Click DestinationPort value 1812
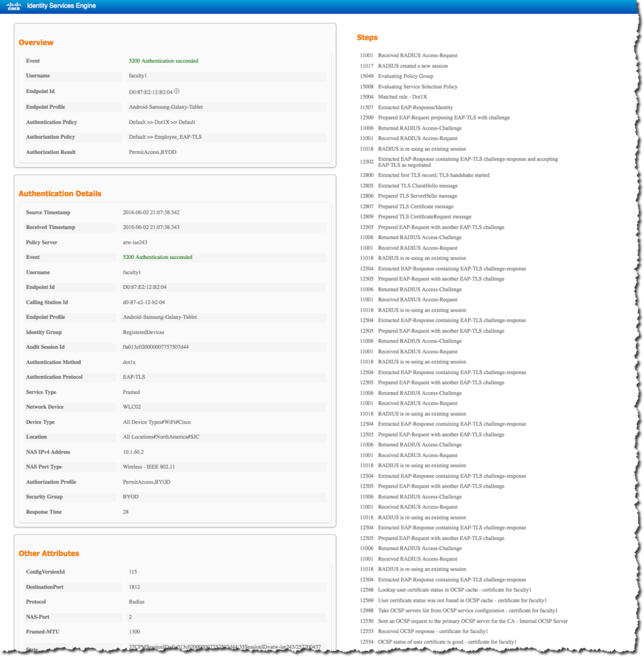Image resolution: width=644 pixels, height=657 pixels. tap(134, 587)
